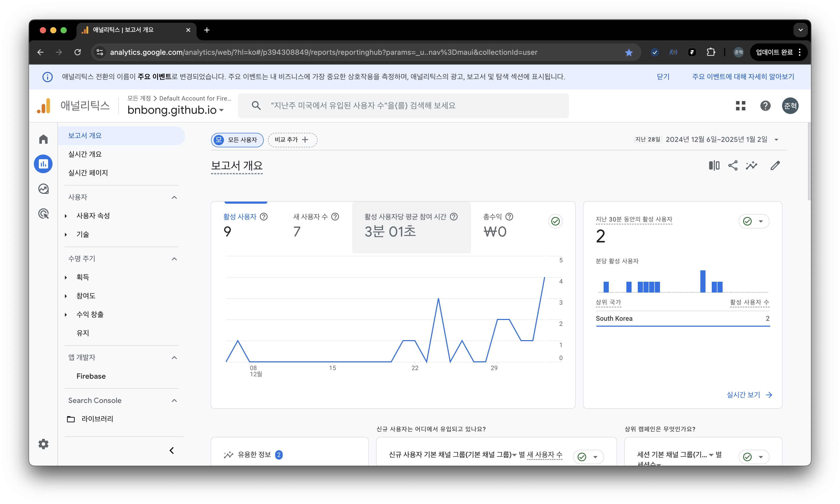
Task: Click the compare view columns icon
Action: (x=714, y=165)
